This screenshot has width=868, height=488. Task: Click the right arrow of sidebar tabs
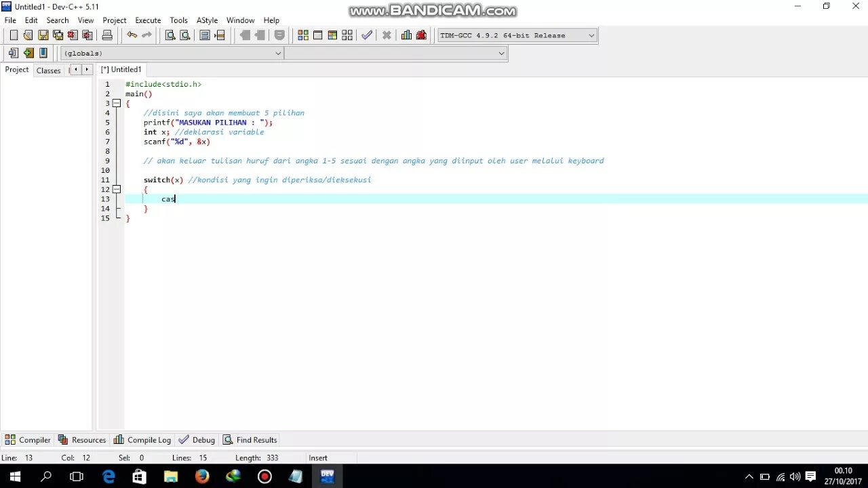point(87,69)
